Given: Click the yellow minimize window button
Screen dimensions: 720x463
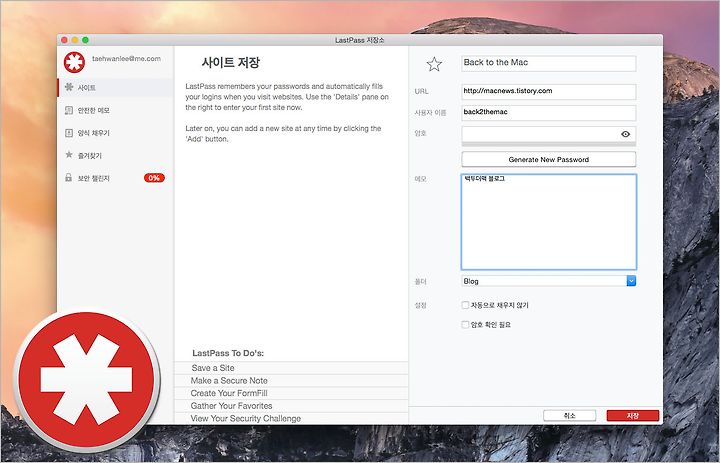Looking at the screenshot, I should pos(75,40).
